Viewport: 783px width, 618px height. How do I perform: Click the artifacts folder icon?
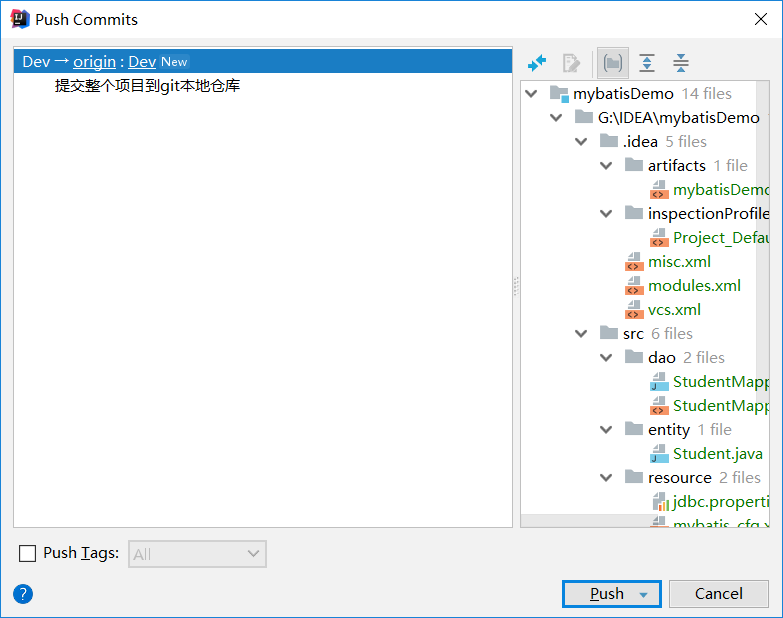[634, 165]
